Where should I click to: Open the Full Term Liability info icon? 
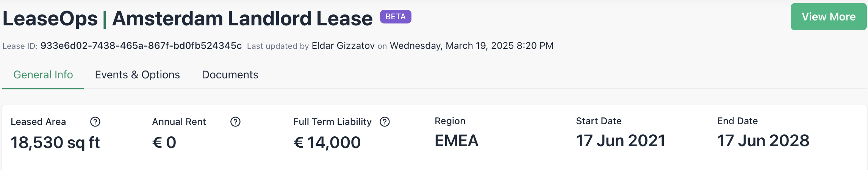pyautogui.click(x=385, y=122)
